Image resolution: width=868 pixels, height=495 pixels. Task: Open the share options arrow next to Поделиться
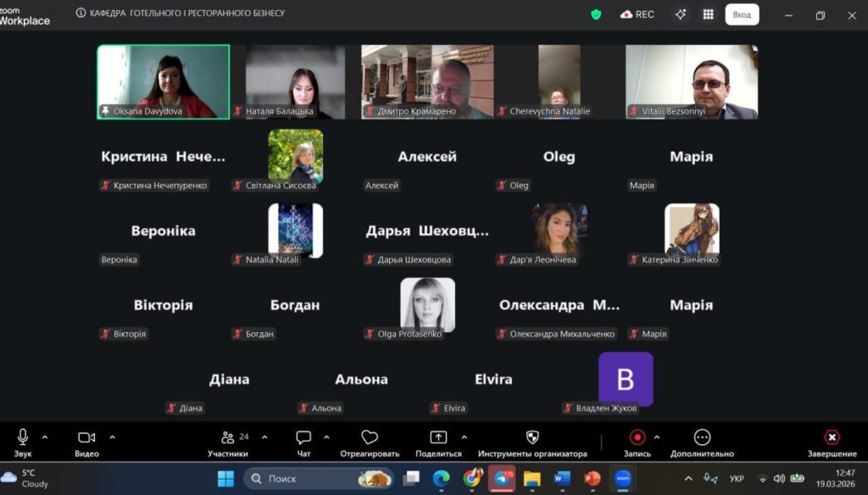(464, 437)
